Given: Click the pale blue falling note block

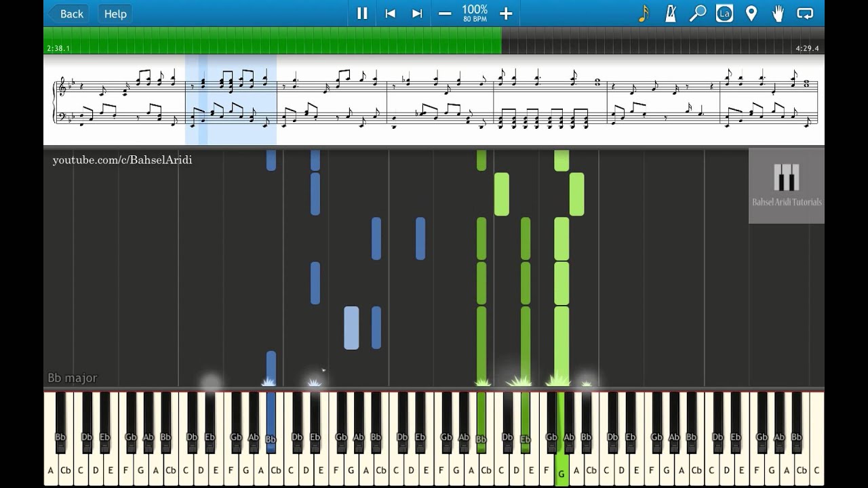Looking at the screenshot, I should [351, 328].
